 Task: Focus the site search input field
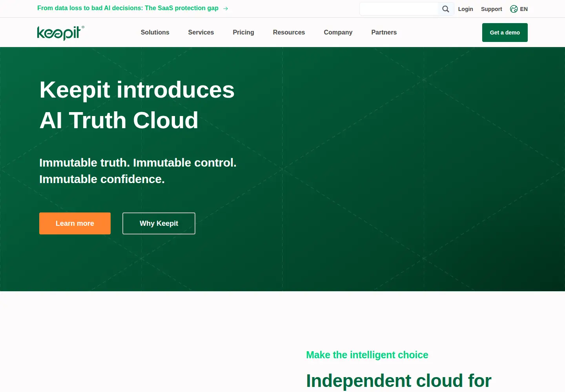(x=399, y=9)
